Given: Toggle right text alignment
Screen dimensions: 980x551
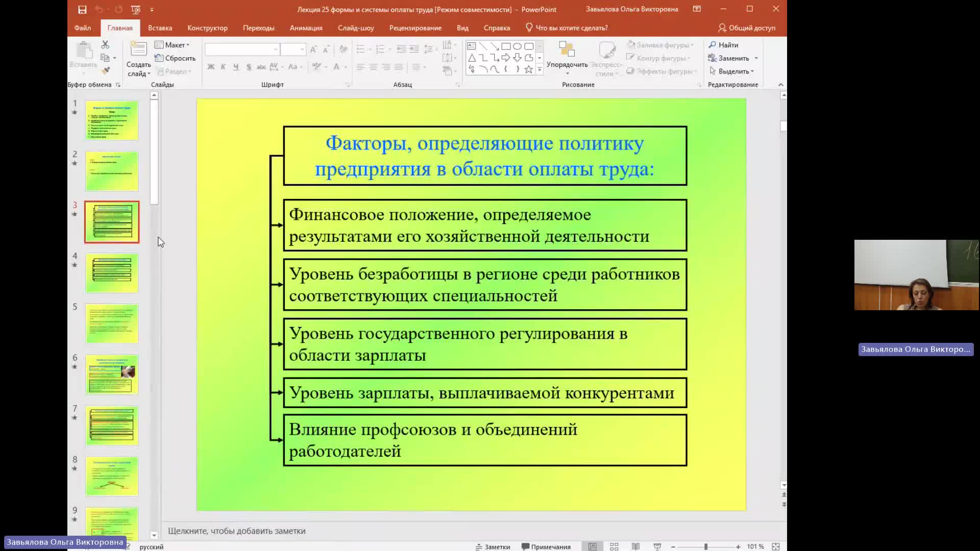Looking at the screenshot, I should (x=386, y=67).
